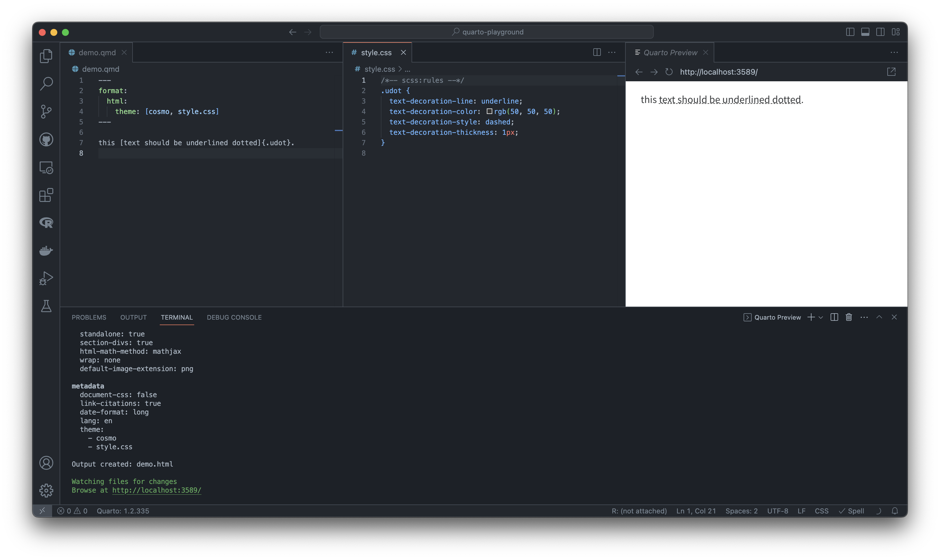This screenshot has width=940, height=560.
Task: Switch to the demo.qmd tab
Action: point(97,53)
